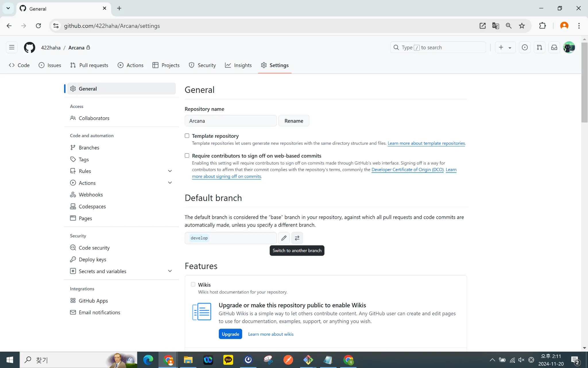The width and height of the screenshot is (588, 368).
Task: Click the Google Translate icon in address bar
Action: [496, 26]
